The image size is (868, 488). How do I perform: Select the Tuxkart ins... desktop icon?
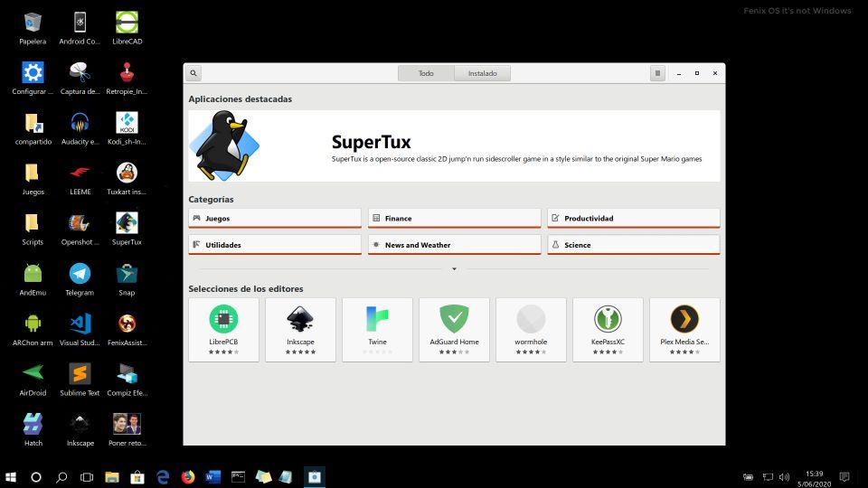[127, 179]
